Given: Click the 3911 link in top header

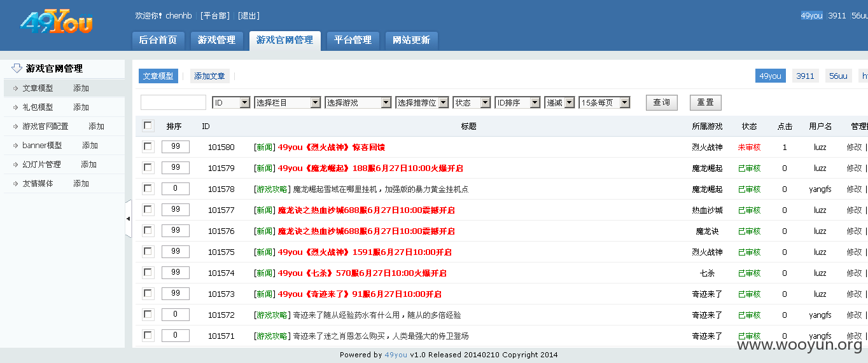Looking at the screenshot, I should tap(837, 16).
